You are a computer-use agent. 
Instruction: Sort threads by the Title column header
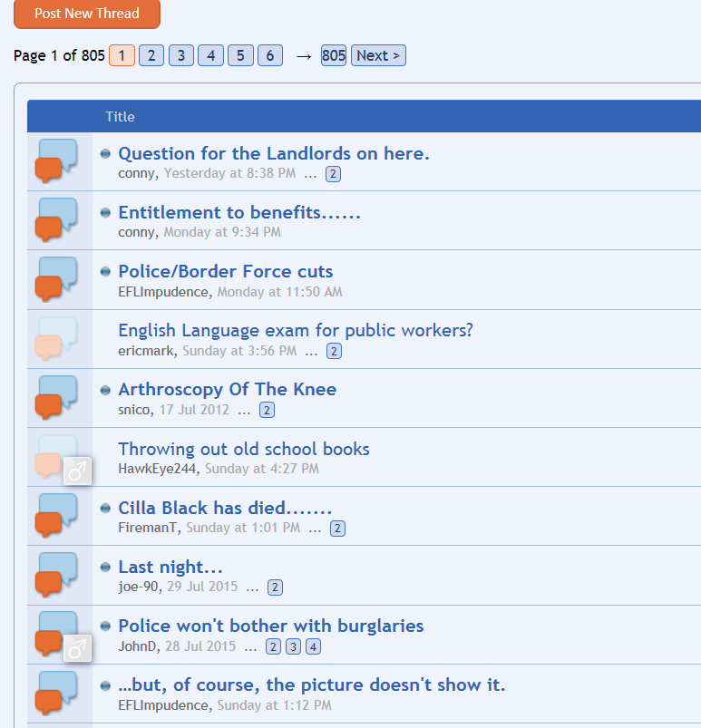(120, 116)
